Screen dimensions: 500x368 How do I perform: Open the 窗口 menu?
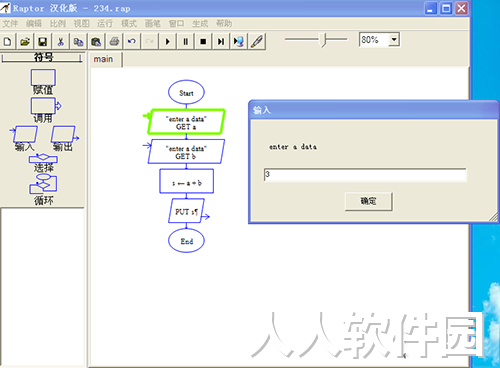(176, 24)
